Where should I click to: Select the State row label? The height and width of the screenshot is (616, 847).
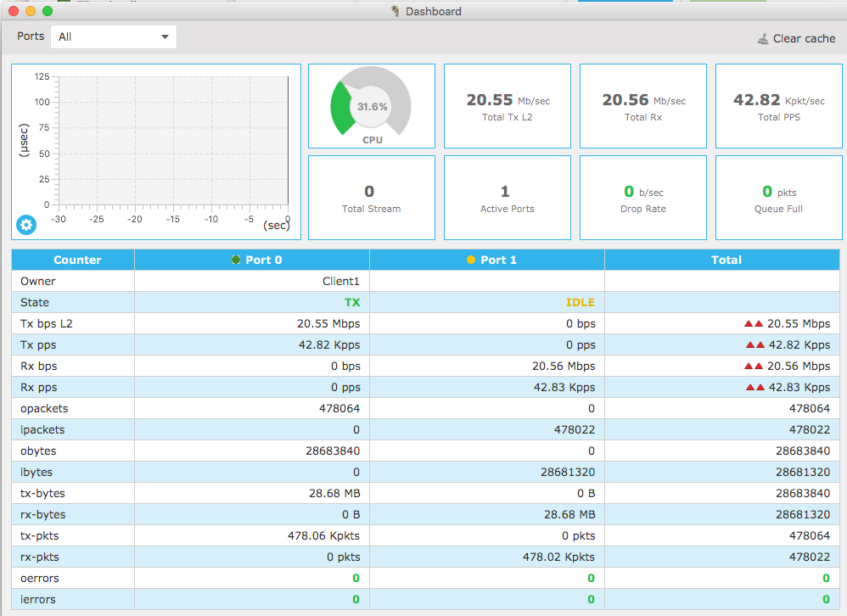(35, 302)
